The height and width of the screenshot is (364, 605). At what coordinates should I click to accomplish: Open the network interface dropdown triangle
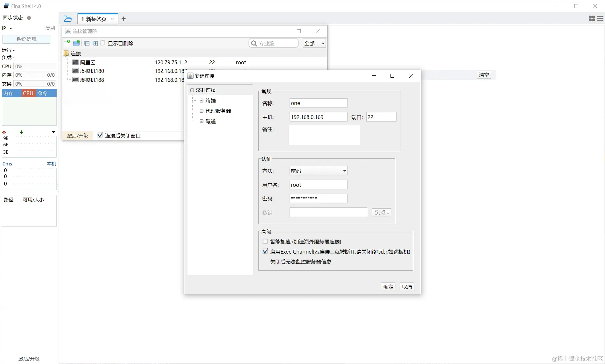pyautogui.click(x=53, y=132)
